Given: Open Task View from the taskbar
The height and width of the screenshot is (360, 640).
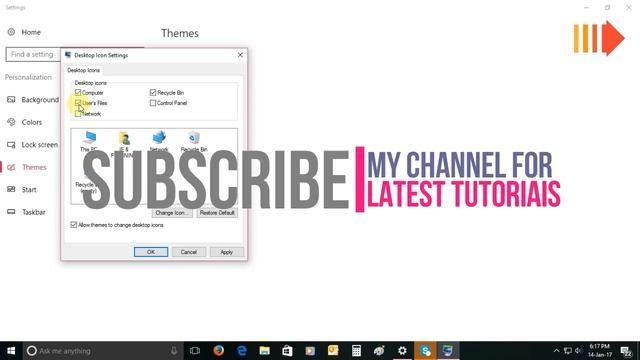Looking at the screenshot, I should 195,351.
